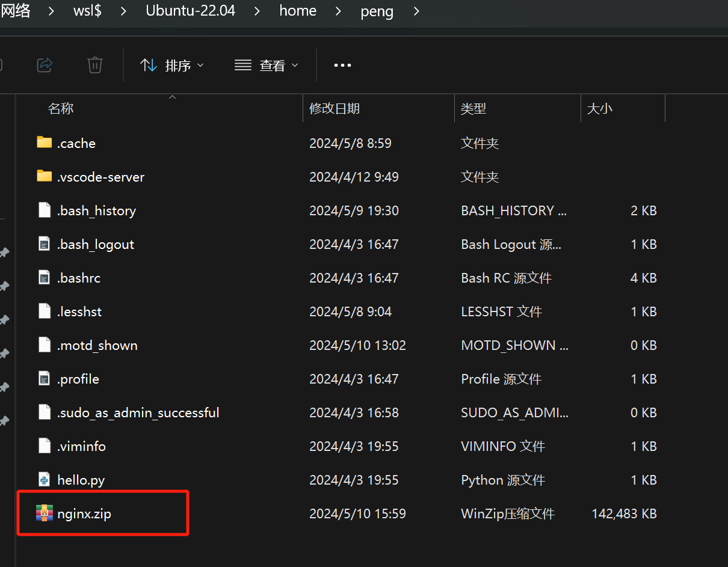Expand the 查看 dropdown chevron
728x567 pixels.
pos(295,65)
